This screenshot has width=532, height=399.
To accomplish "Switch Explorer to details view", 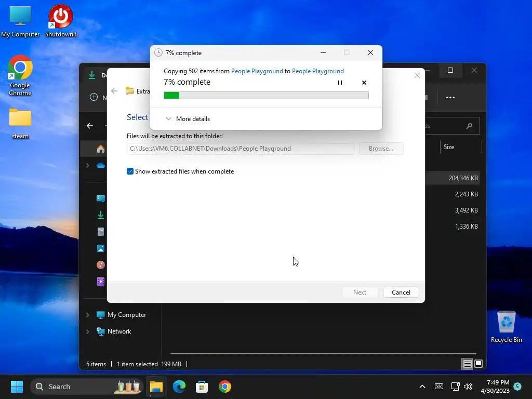I will tap(467, 364).
